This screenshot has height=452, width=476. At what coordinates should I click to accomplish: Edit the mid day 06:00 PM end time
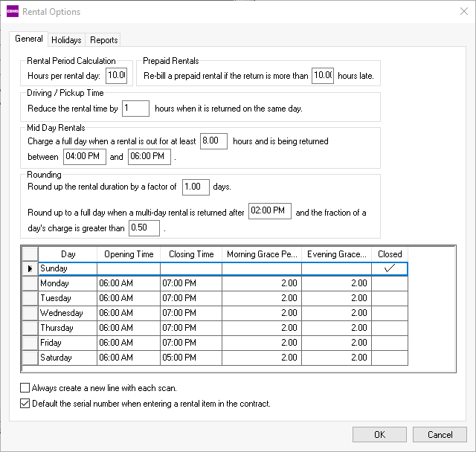(149, 157)
